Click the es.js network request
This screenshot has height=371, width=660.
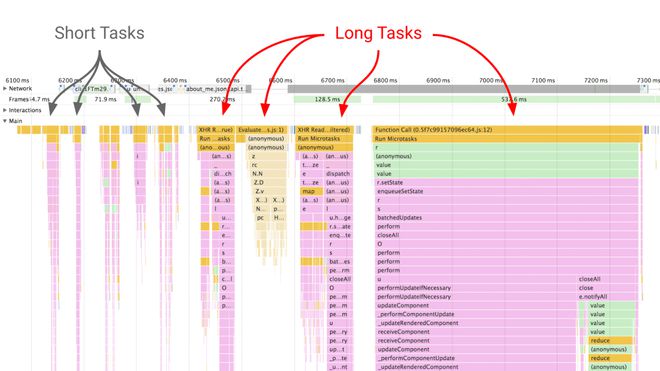(x=165, y=89)
